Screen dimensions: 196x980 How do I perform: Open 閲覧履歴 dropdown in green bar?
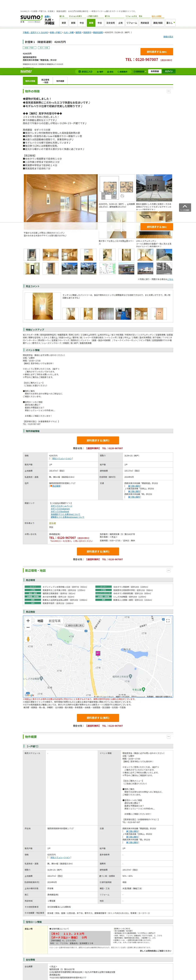point(140,72)
